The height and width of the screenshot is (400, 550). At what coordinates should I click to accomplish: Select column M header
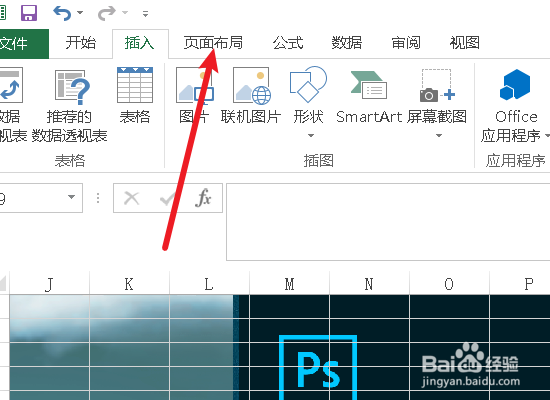[x=289, y=284]
